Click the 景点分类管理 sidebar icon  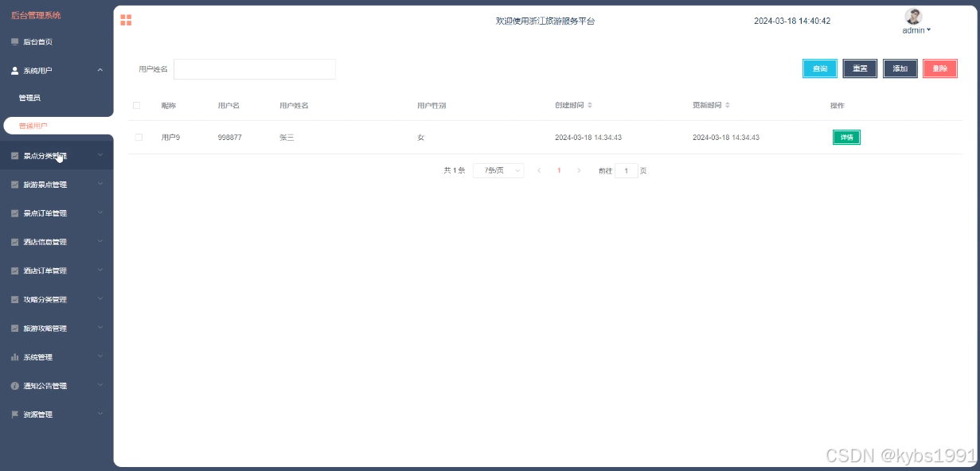[x=14, y=156]
